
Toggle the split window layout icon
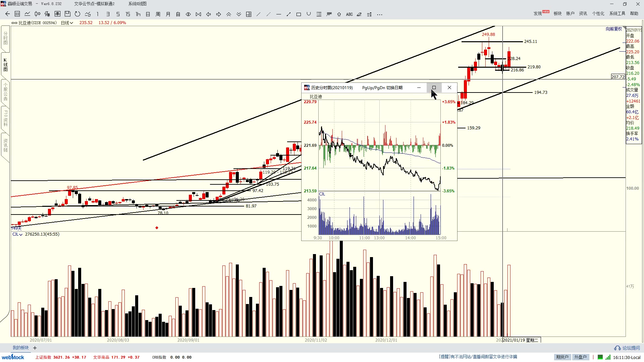pos(249,14)
